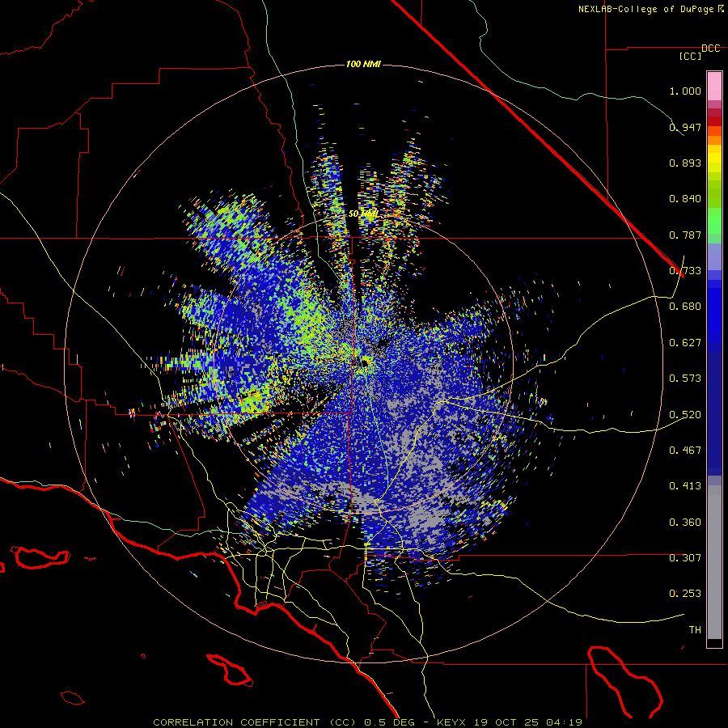Click the 100 NMI range ring label
728x728 pixels.
(363, 64)
